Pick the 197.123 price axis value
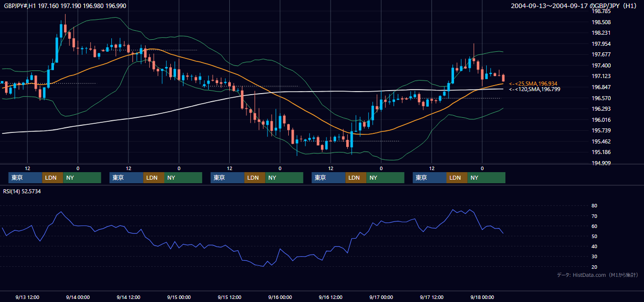This screenshot has width=644, height=302. point(601,76)
